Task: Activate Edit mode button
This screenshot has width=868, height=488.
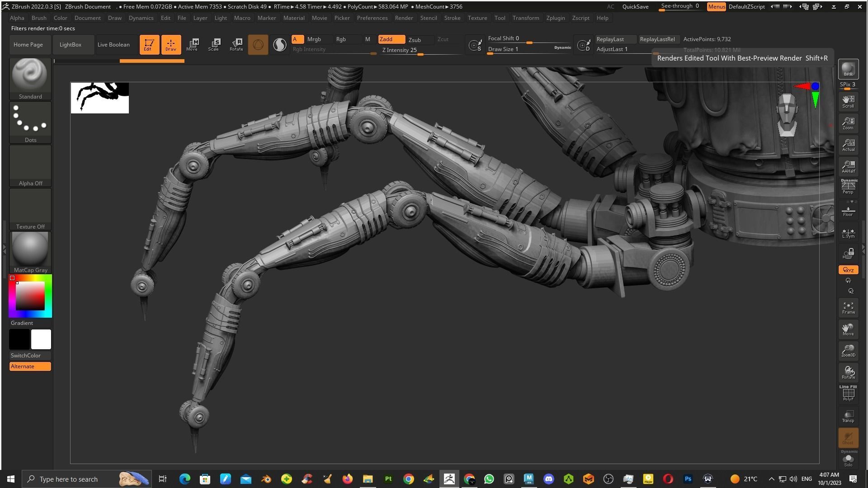Action: click(x=149, y=44)
